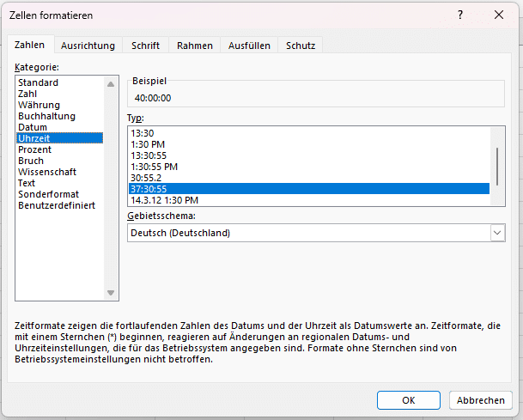The width and height of the screenshot is (523, 420).
Task: Choose Sonderformat category
Action: (60, 194)
